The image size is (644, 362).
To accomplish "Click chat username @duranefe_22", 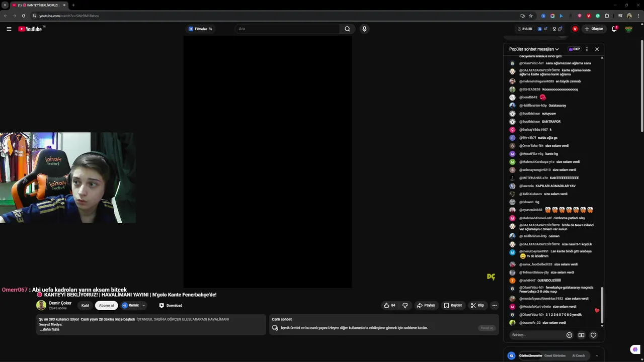I will pos(530,323).
